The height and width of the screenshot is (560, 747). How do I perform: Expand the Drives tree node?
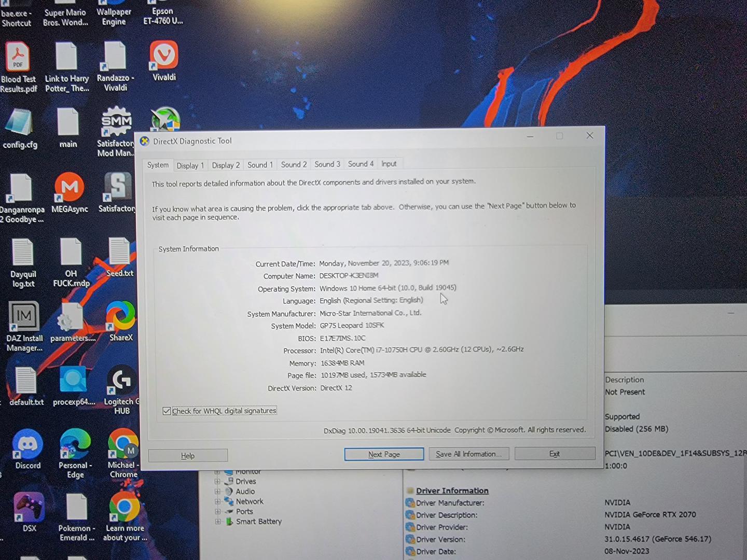tap(218, 481)
